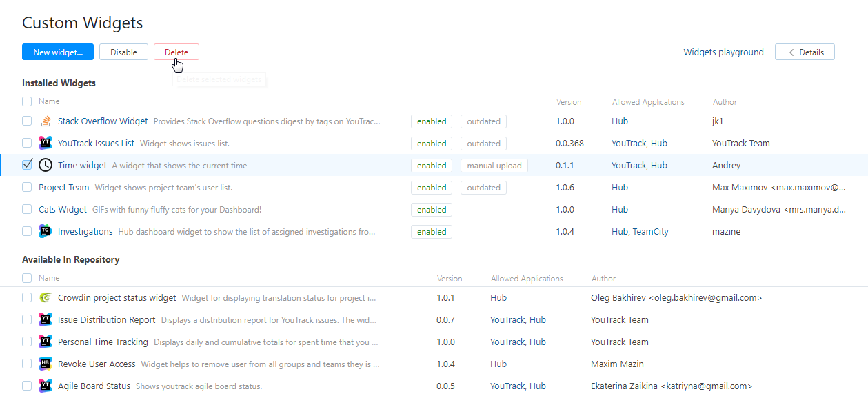Click the Crowdin project status widget icon

46,298
